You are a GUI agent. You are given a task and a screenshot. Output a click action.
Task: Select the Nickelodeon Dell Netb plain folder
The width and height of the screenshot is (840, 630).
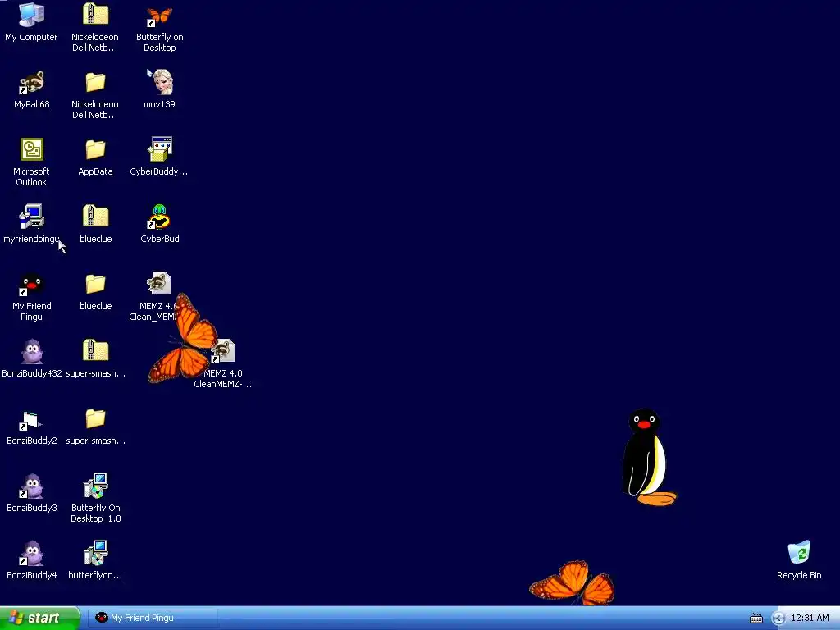tap(95, 83)
